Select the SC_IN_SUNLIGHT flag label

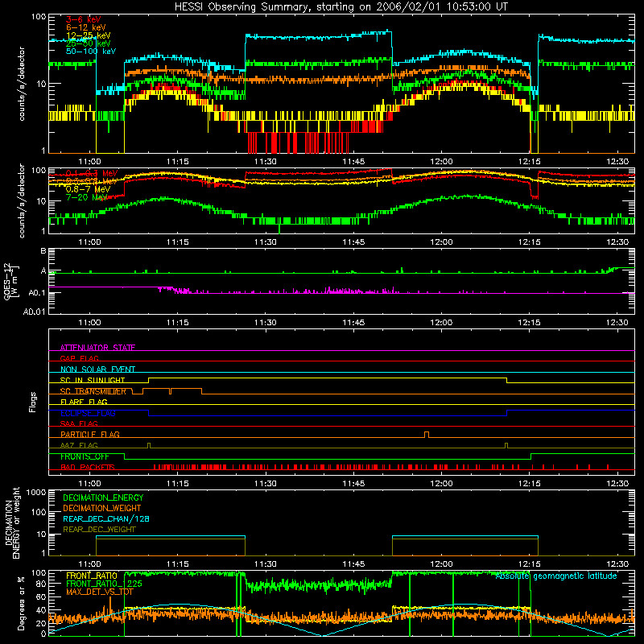point(92,380)
